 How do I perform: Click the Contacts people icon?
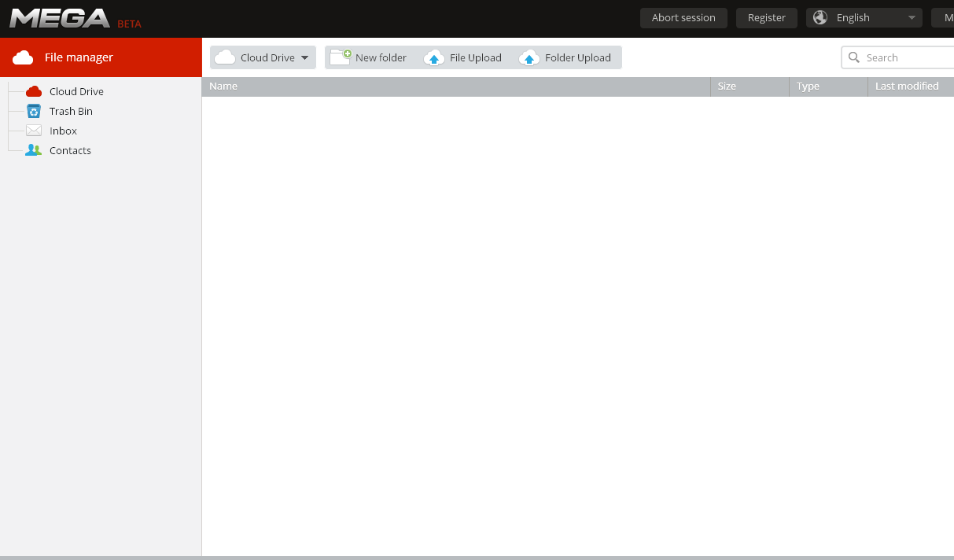(34, 150)
